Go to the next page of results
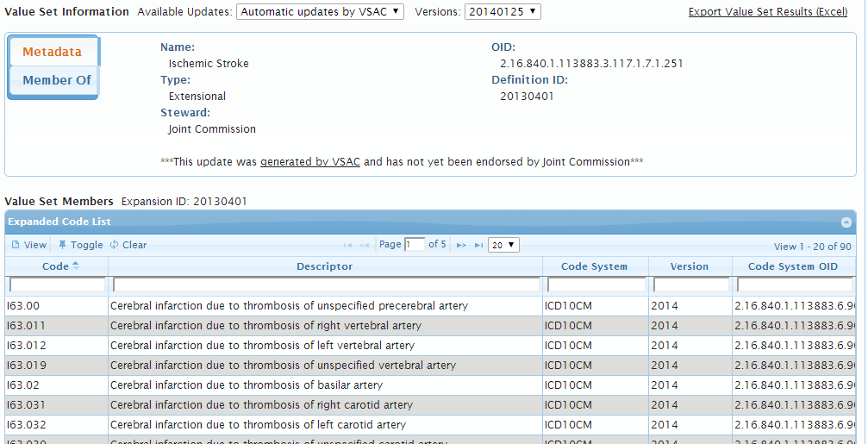Image resolution: width=868 pixels, height=444 pixels. tap(462, 245)
